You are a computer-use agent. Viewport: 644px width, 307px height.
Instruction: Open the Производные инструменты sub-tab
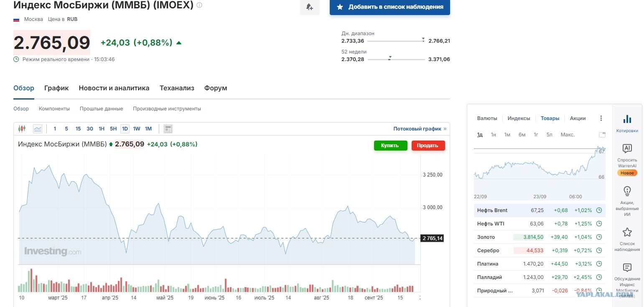[167, 109]
